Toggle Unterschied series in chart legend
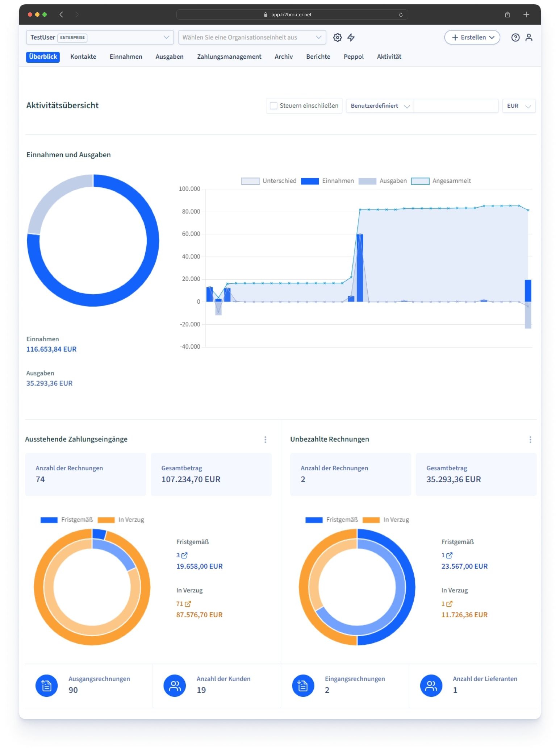Screen dimensions: 560x753 tap(269, 181)
